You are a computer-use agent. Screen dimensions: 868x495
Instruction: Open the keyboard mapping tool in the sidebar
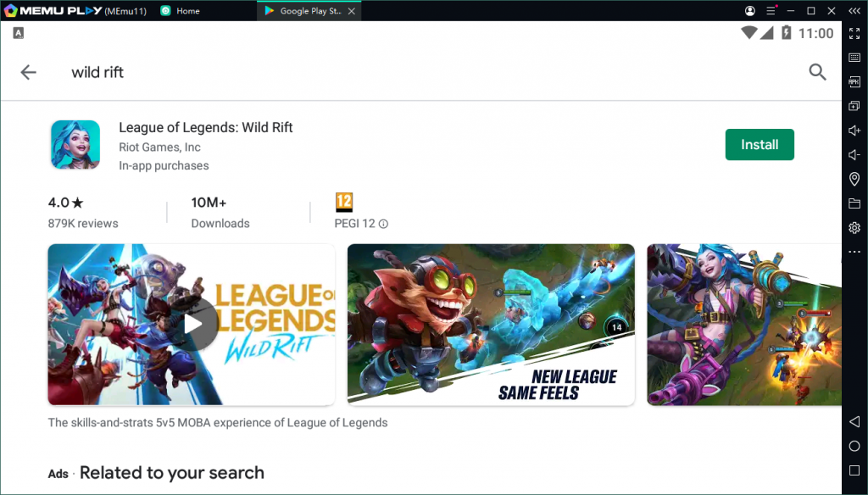pos(854,58)
